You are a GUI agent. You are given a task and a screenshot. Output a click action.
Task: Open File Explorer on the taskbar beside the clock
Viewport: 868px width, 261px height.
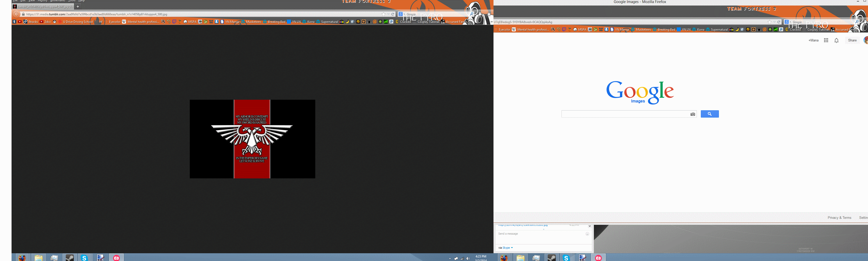tap(38, 258)
